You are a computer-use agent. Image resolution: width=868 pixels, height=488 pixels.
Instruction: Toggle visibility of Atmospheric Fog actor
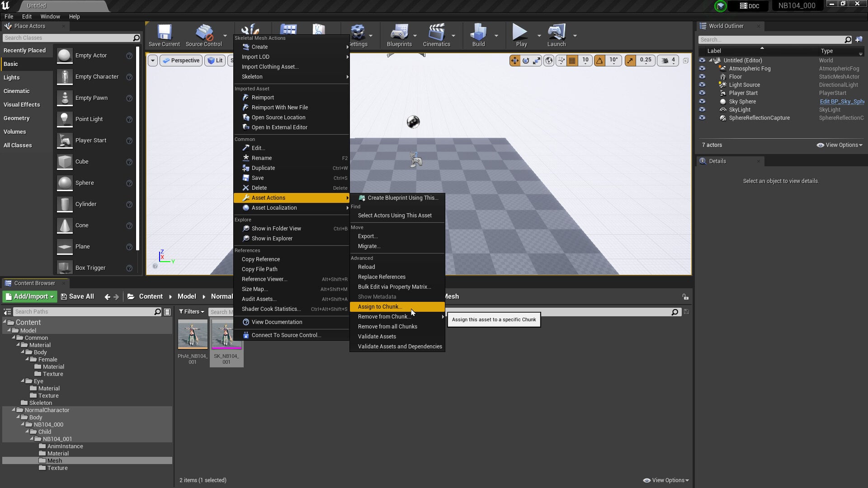tap(702, 69)
